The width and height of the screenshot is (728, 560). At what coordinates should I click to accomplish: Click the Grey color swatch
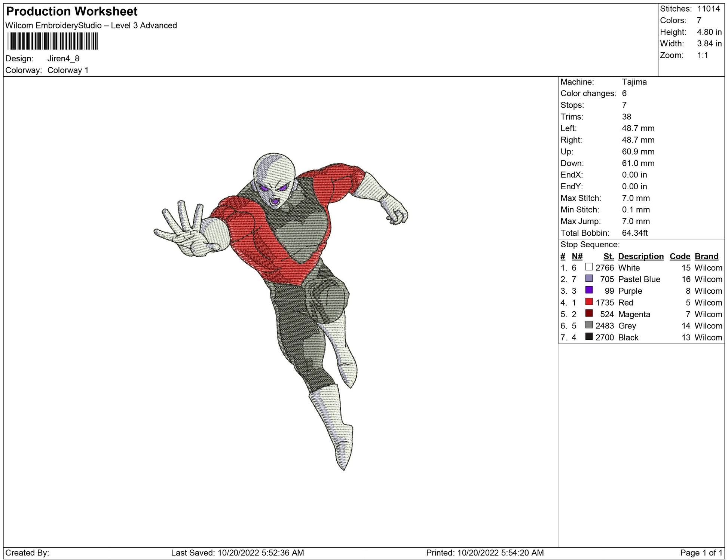pyautogui.click(x=589, y=325)
